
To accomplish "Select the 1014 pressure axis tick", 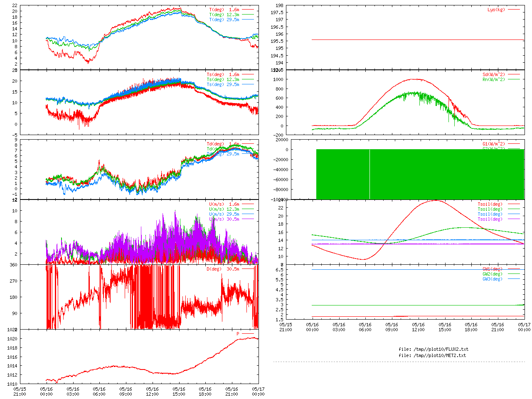I will point(12,366).
